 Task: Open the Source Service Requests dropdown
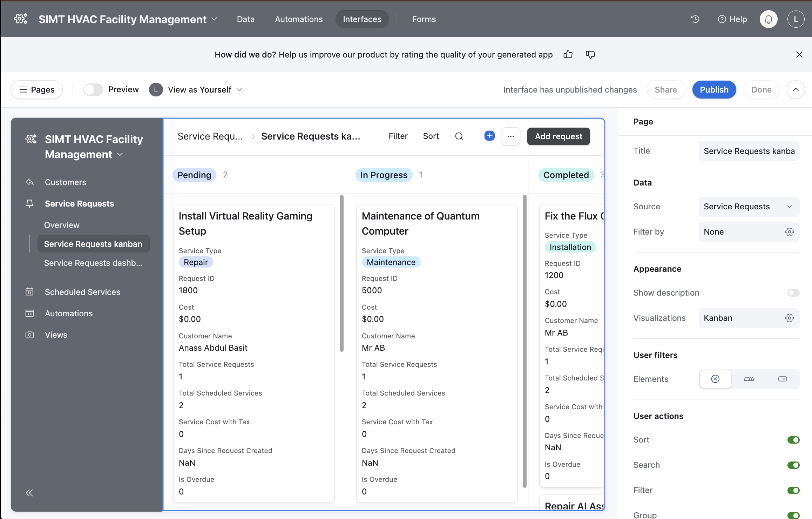click(749, 207)
